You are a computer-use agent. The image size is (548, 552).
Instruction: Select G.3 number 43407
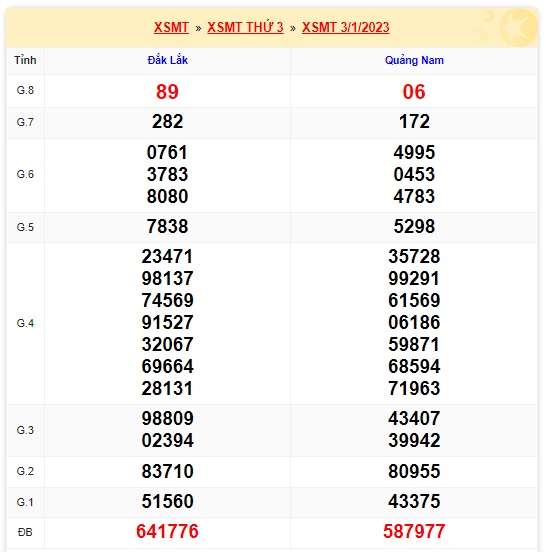point(414,418)
